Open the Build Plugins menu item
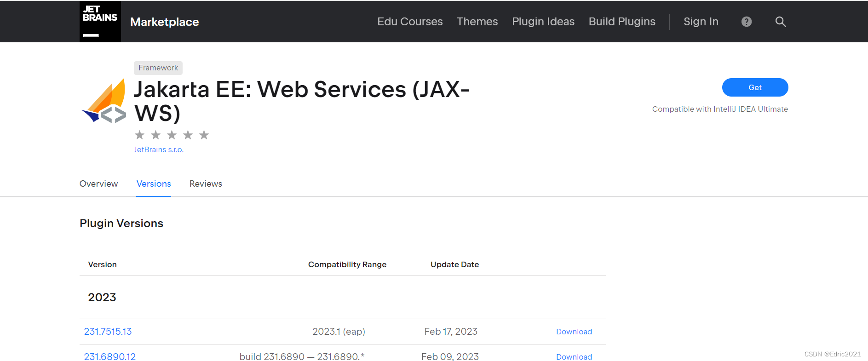The width and height of the screenshot is (868, 361). [622, 22]
